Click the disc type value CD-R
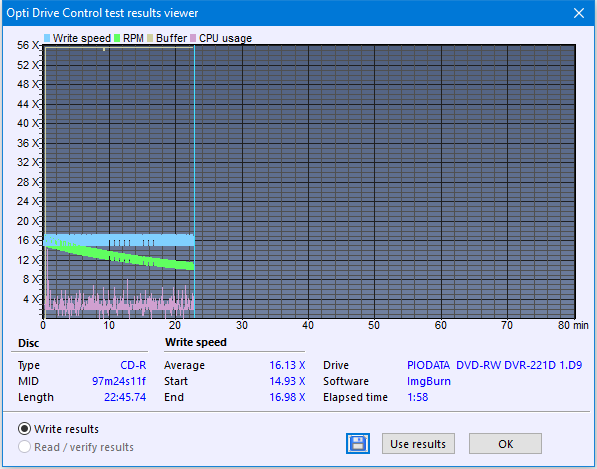Image resolution: width=597 pixels, height=469 pixels. (133, 365)
